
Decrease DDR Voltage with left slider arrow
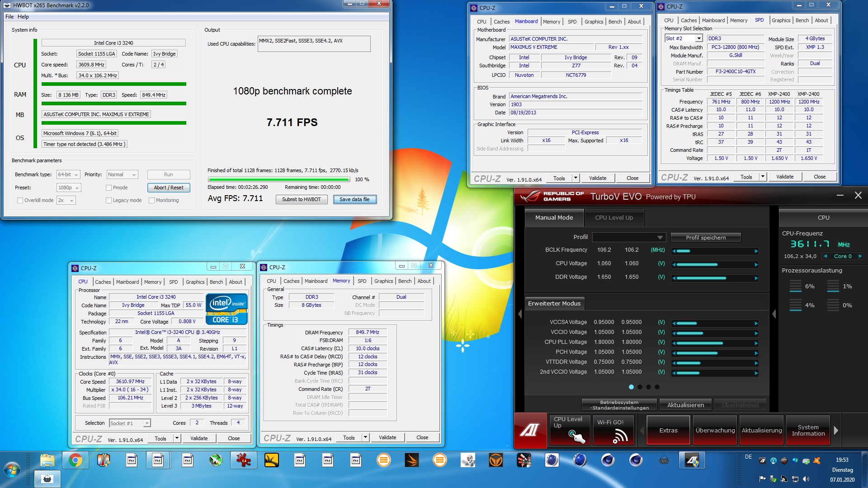pyautogui.click(x=674, y=278)
